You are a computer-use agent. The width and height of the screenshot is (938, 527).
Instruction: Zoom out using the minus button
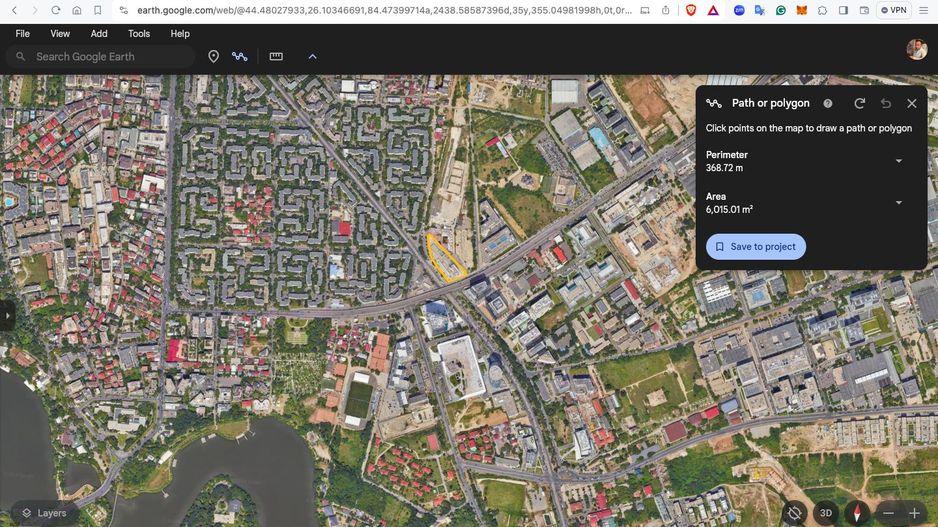(888, 513)
